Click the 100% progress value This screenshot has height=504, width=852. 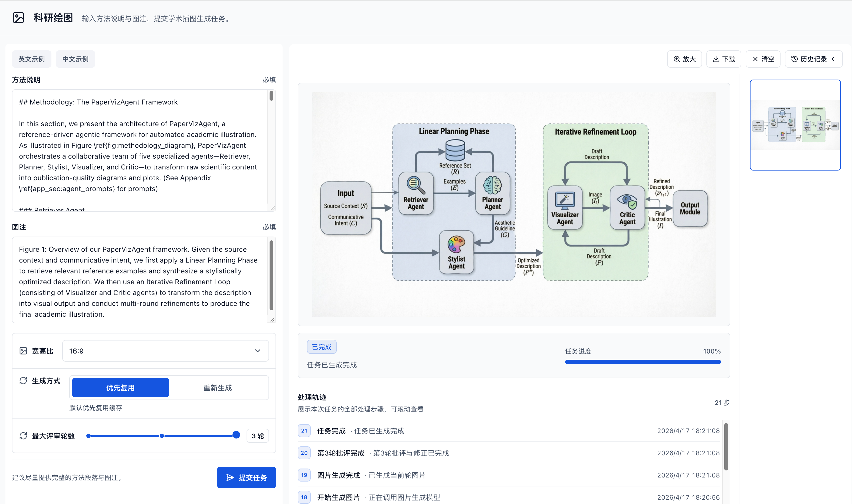(x=712, y=351)
